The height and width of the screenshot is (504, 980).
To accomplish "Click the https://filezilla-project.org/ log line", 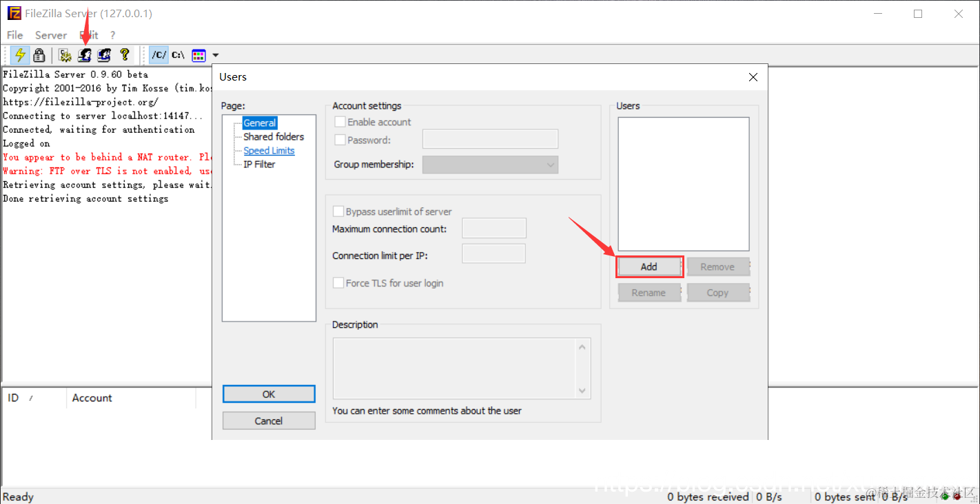I will tap(81, 102).
